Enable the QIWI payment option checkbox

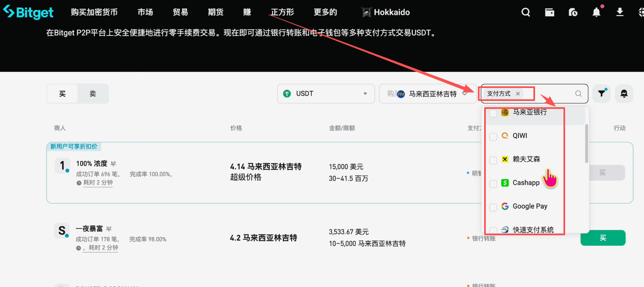point(493,136)
